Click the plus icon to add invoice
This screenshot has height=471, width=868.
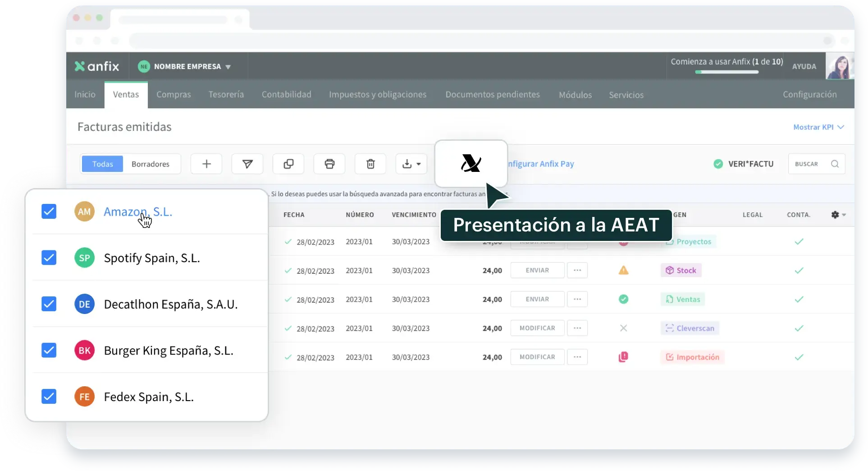206,164
